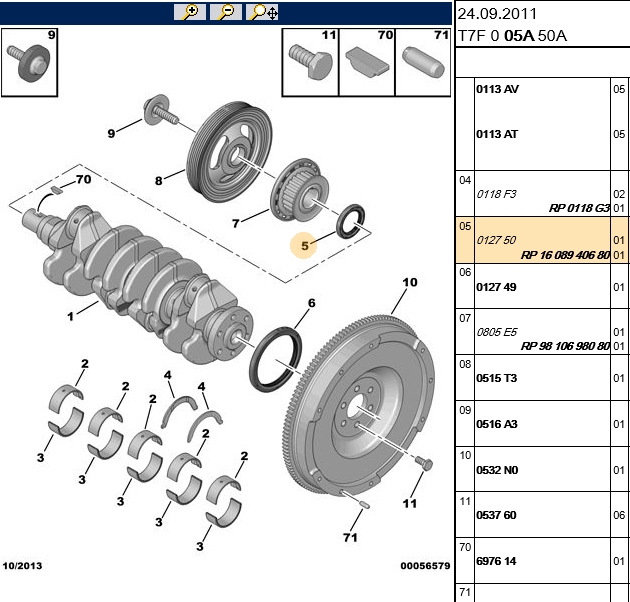Click the crankshaft pulley drawing

[229, 152]
